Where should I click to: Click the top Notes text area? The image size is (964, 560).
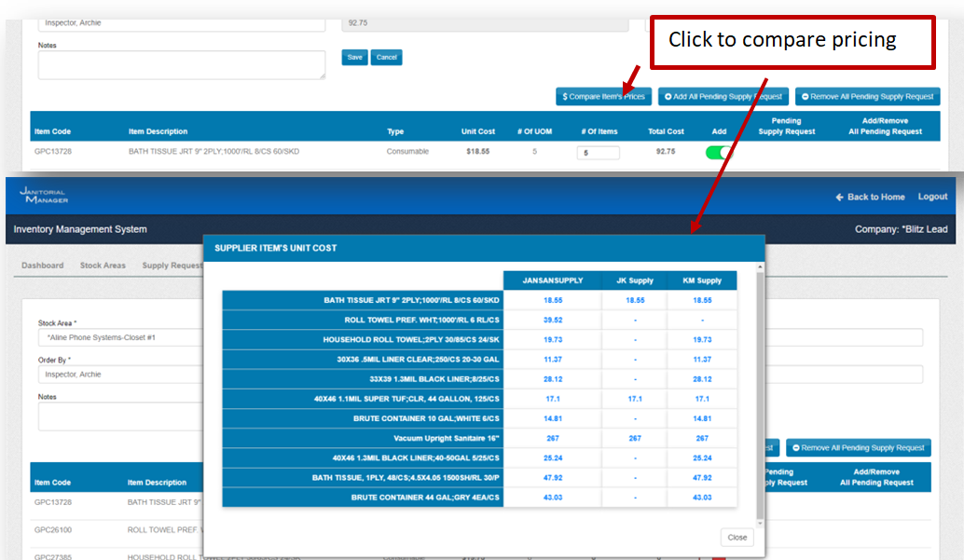point(181,65)
